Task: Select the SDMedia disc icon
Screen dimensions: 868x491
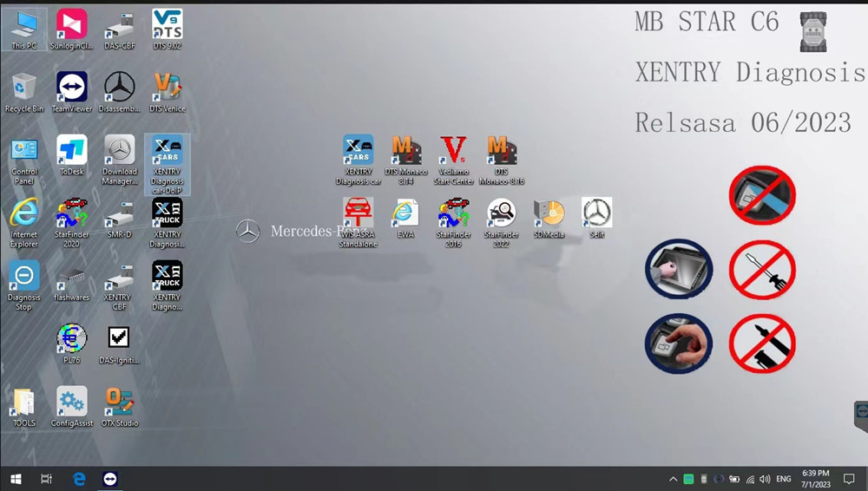Action: [x=549, y=213]
